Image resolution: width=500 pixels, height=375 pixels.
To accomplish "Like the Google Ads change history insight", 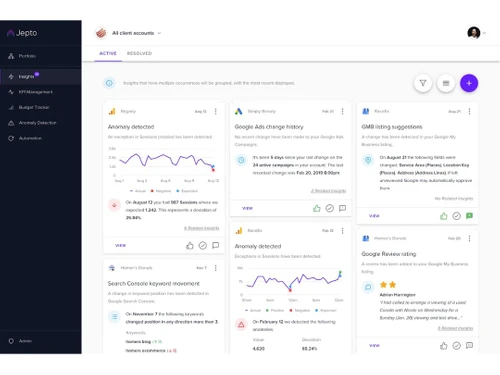I will (317, 208).
